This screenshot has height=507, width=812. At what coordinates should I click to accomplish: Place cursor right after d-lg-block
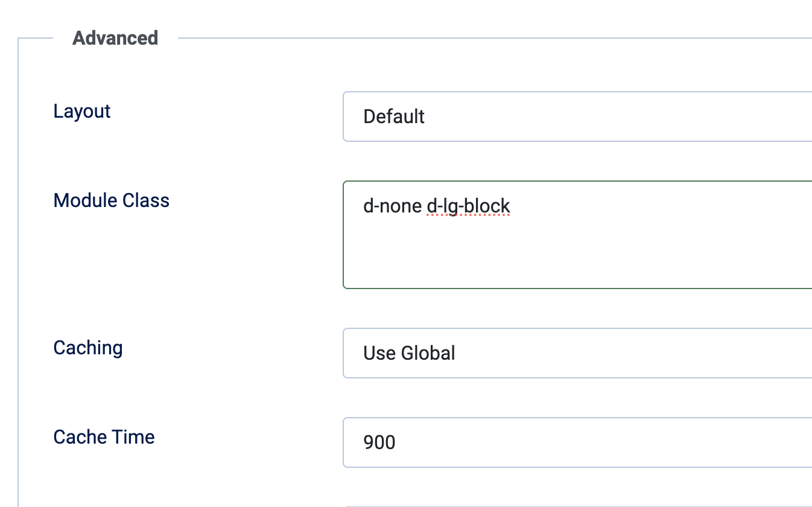click(512, 206)
